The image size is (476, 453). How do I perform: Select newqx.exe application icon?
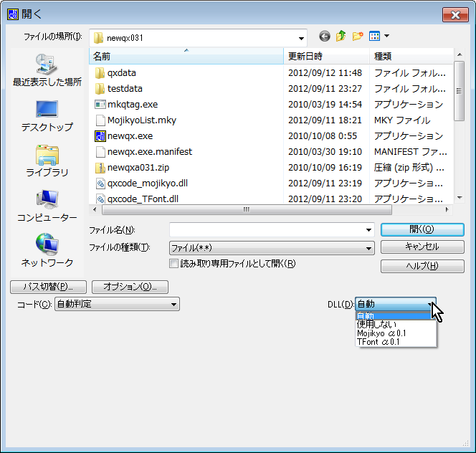point(100,136)
